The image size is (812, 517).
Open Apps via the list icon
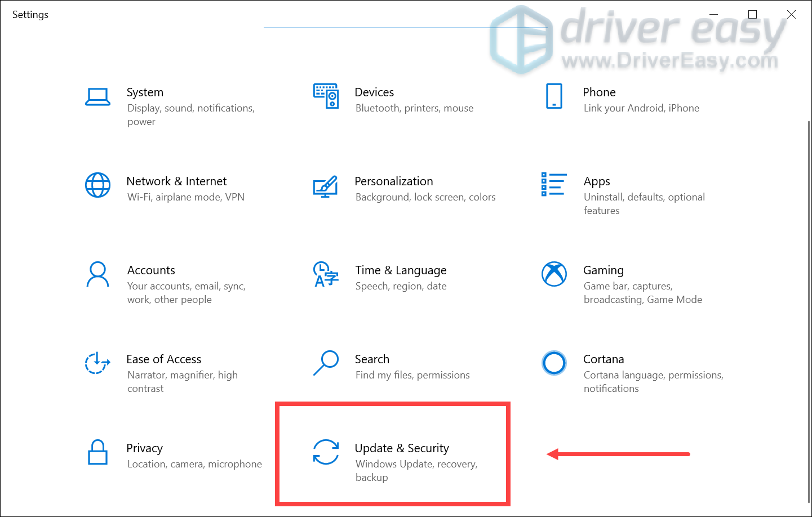click(x=554, y=185)
